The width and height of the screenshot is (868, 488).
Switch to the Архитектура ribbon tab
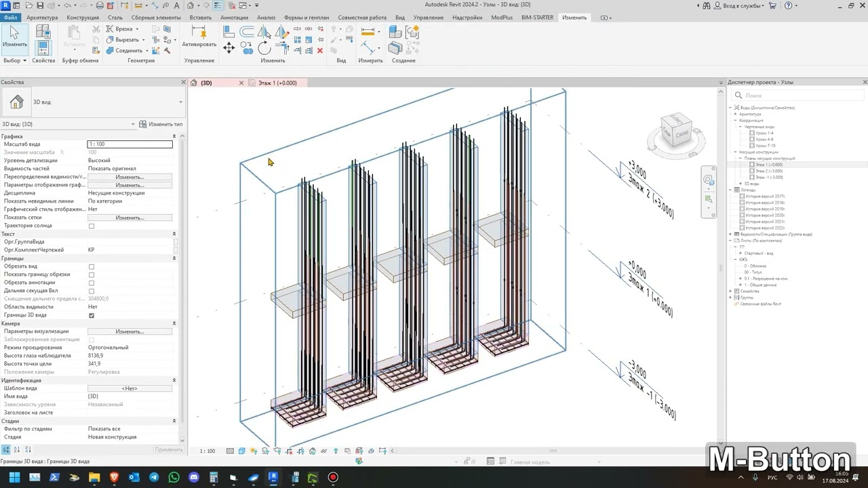(x=42, y=17)
